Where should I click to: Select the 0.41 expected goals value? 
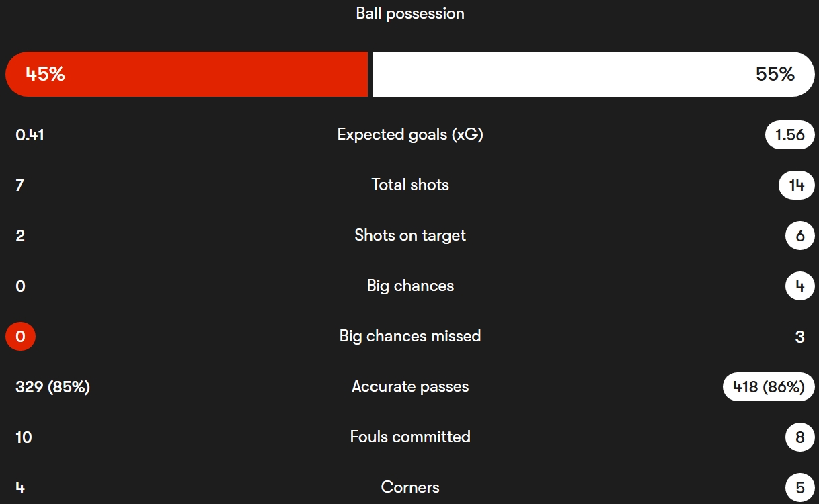tap(30, 135)
